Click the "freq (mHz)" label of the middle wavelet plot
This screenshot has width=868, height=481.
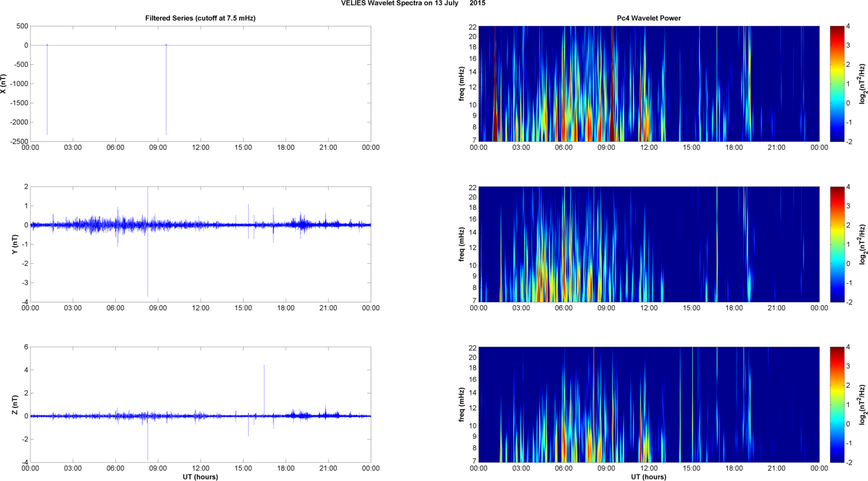click(x=462, y=244)
